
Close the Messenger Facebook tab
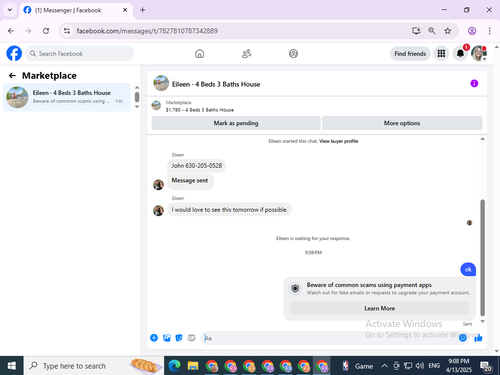coord(125,10)
